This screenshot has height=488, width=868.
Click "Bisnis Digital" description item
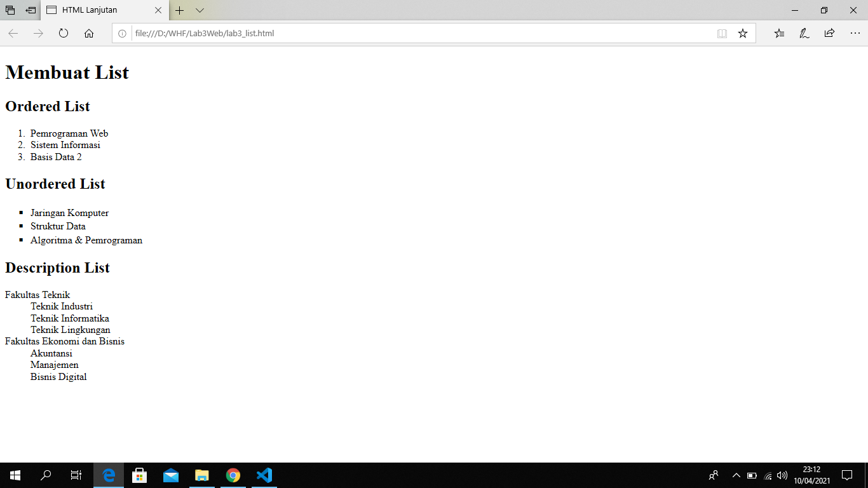click(x=58, y=377)
